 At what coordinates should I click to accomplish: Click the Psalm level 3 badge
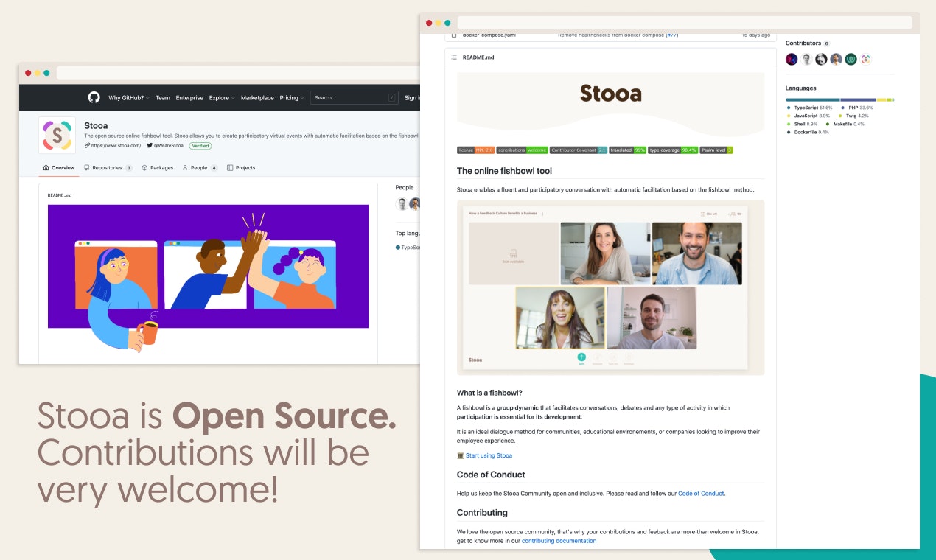pyautogui.click(x=716, y=150)
